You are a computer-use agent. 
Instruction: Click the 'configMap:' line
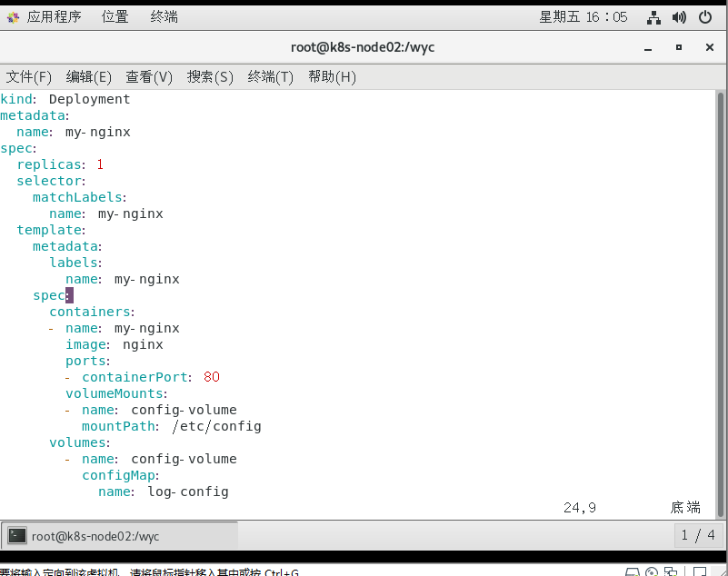121,476
